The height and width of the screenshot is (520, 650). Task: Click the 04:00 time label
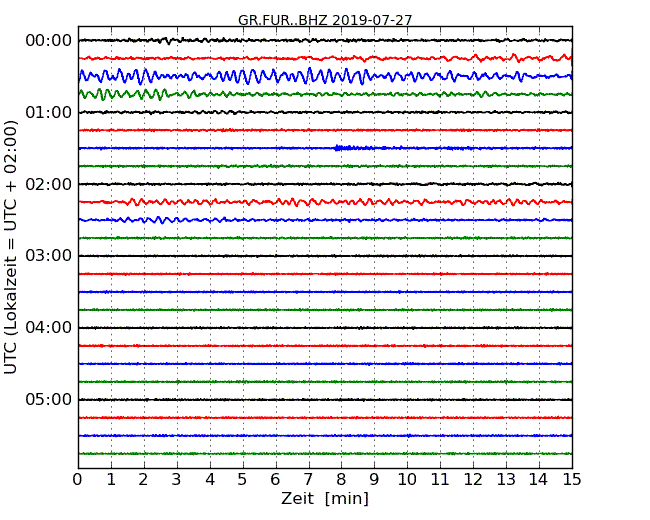[49, 328]
